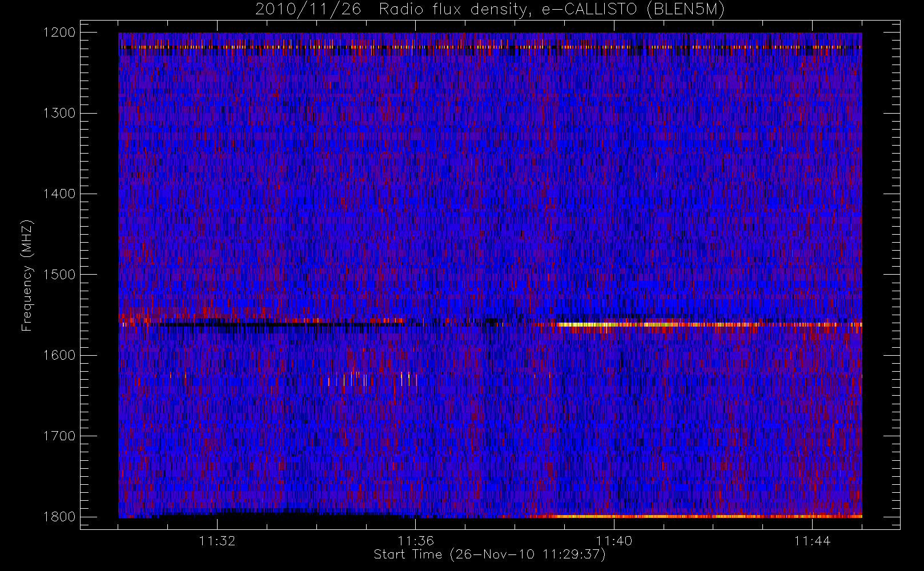Click the 'Frequency (MHz)' axis label
The width and height of the screenshot is (924, 571).
point(26,275)
